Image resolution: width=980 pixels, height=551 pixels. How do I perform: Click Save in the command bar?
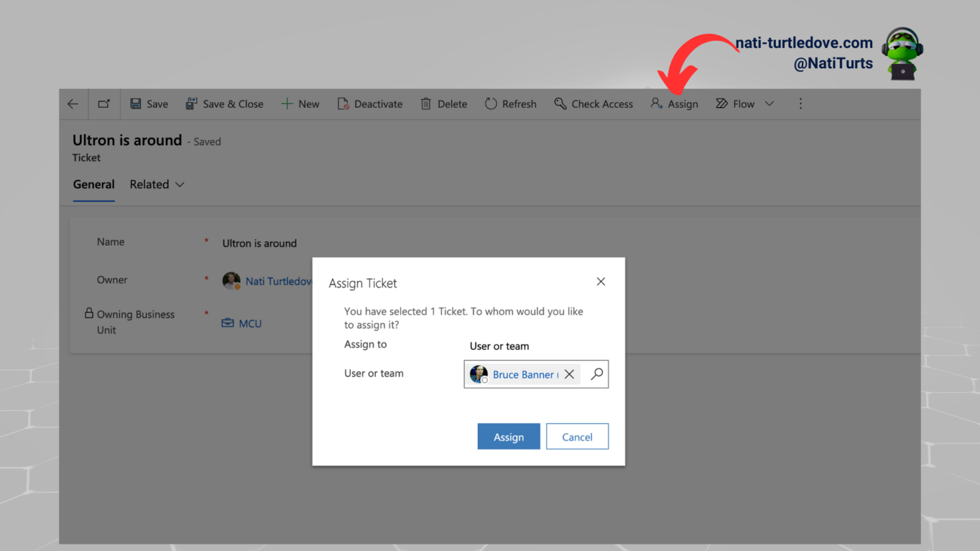149,104
